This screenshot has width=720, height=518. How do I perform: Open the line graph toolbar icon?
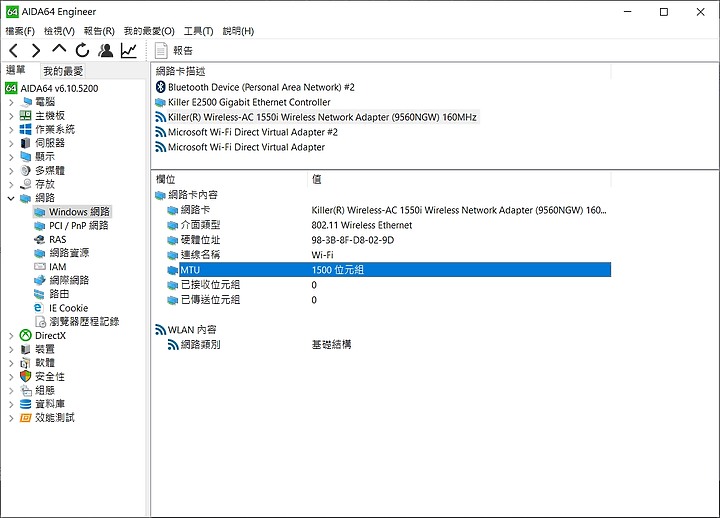[129, 50]
